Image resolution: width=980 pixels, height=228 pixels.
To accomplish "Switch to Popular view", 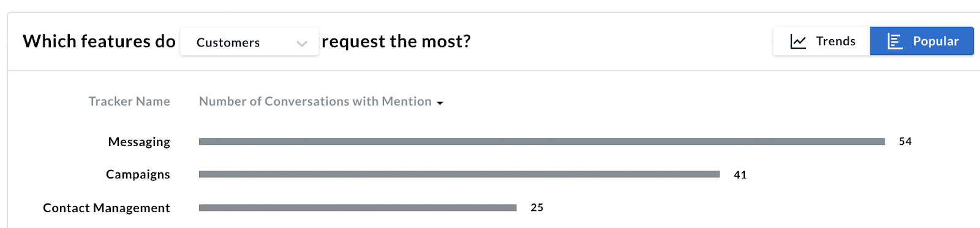I will coord(922,41).
